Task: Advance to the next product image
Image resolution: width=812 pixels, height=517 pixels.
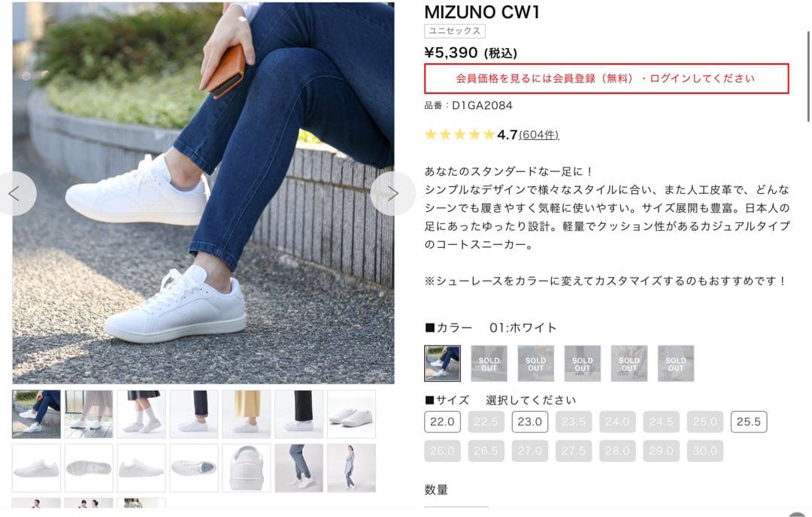Action: point(392,194)
